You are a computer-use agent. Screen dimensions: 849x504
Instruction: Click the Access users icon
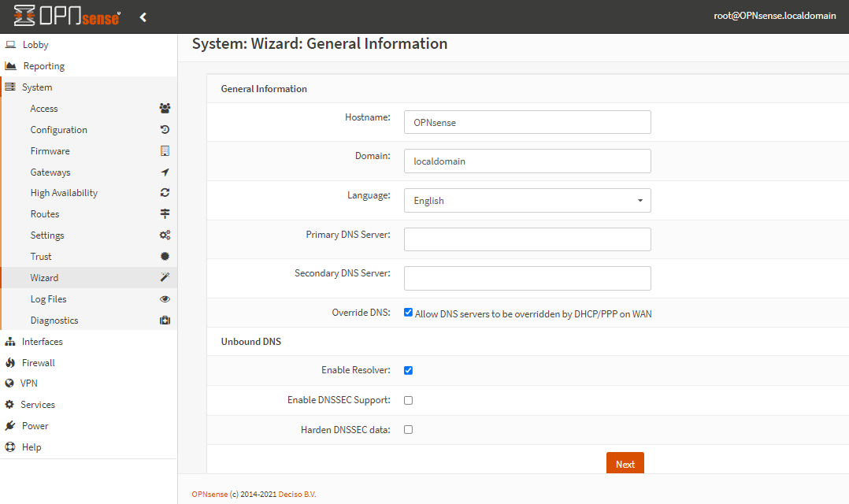click(164, 108)
